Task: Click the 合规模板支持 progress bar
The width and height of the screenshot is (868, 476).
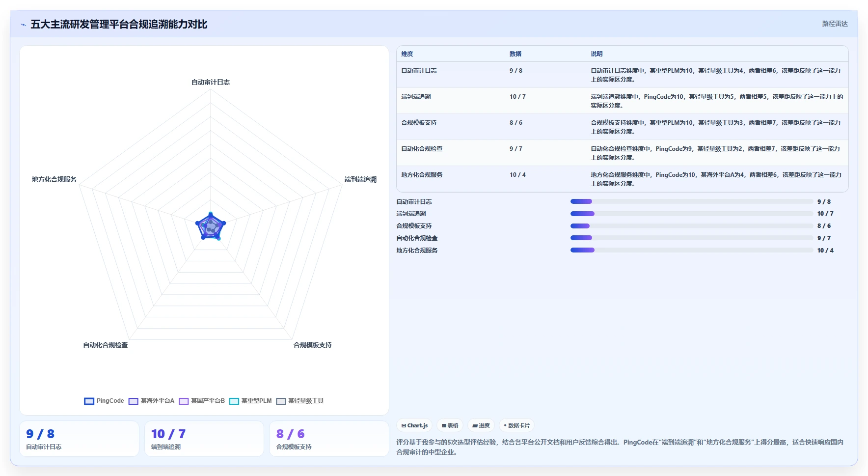Action: pos(692,226)
